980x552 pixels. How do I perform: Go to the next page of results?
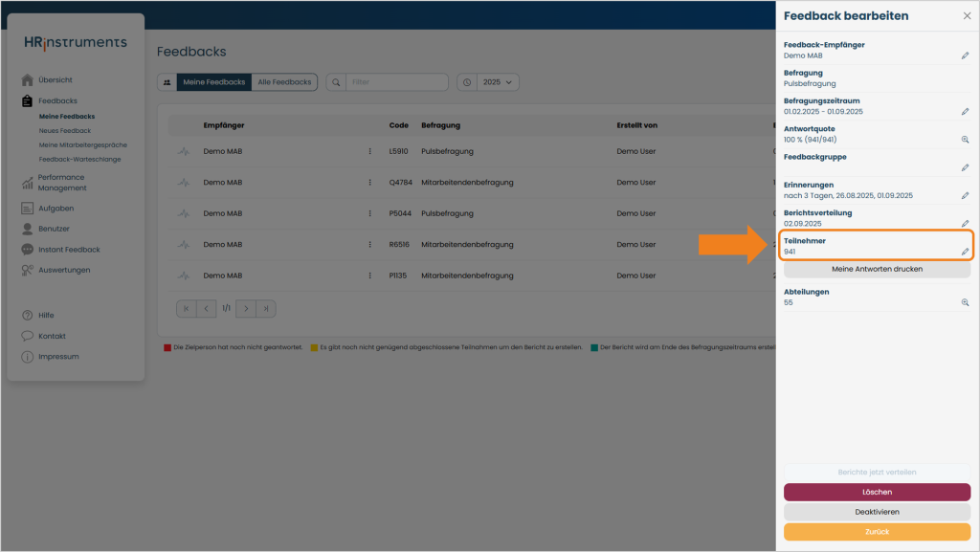pyautogui.click(x=246, y=309)
